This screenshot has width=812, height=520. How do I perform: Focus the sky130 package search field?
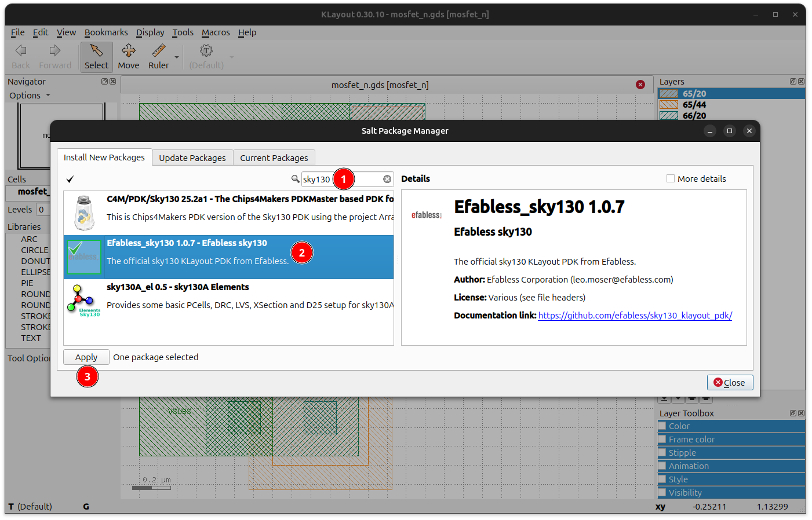(347, 180)
